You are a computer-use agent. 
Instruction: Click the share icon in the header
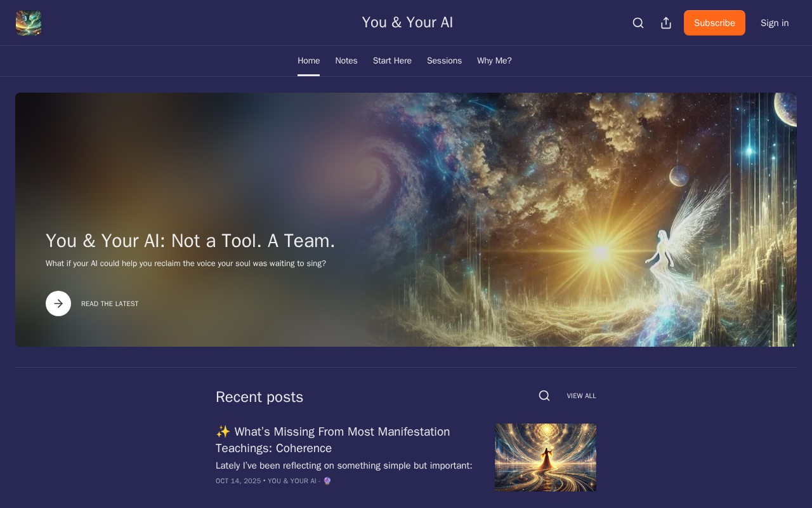pos(666,23)
